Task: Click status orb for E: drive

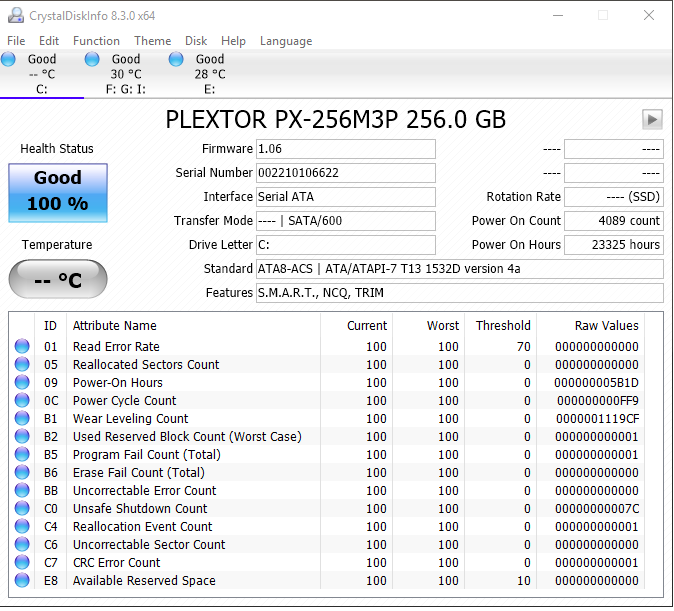Action: [176, 59]
